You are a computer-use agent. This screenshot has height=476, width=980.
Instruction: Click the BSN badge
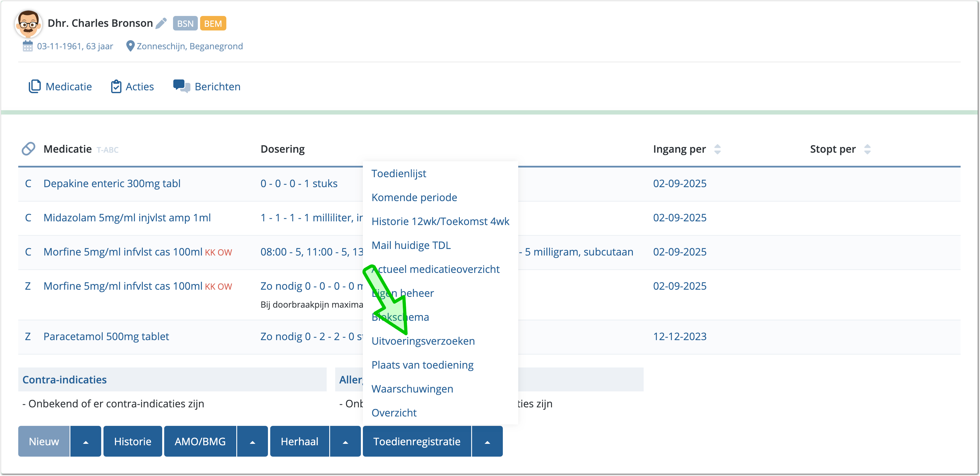pos(185,24)
